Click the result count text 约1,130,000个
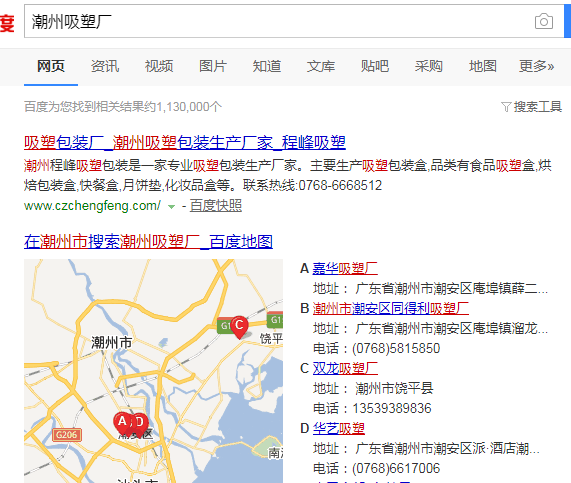 182,107
